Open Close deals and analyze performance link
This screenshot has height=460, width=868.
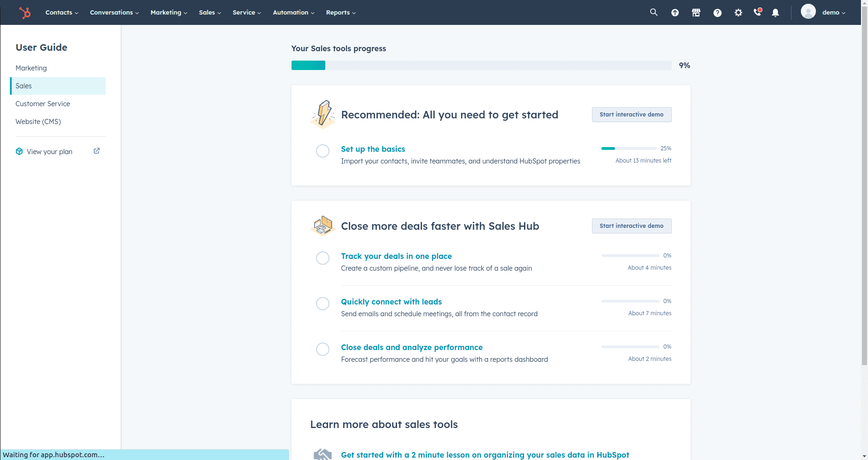pos(412,347)
